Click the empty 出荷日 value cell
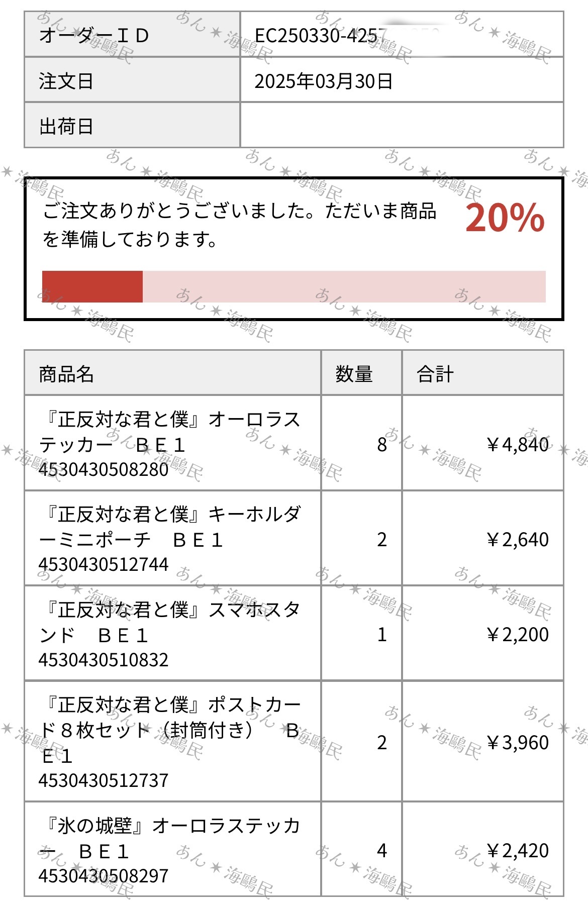 pos(402,126)
